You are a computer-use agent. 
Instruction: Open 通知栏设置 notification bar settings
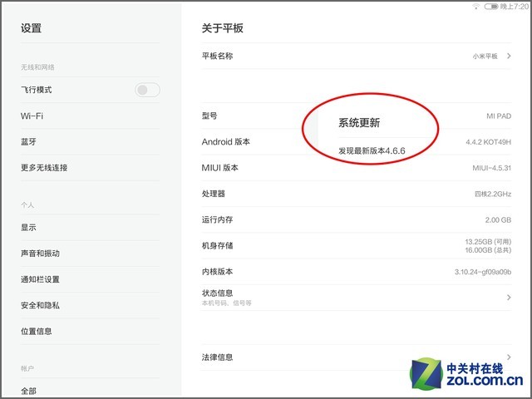click(x=40, y=279)
